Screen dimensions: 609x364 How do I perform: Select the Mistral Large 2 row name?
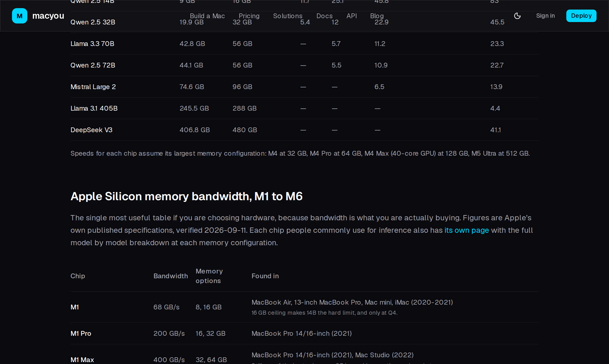[x=93, y=87]
